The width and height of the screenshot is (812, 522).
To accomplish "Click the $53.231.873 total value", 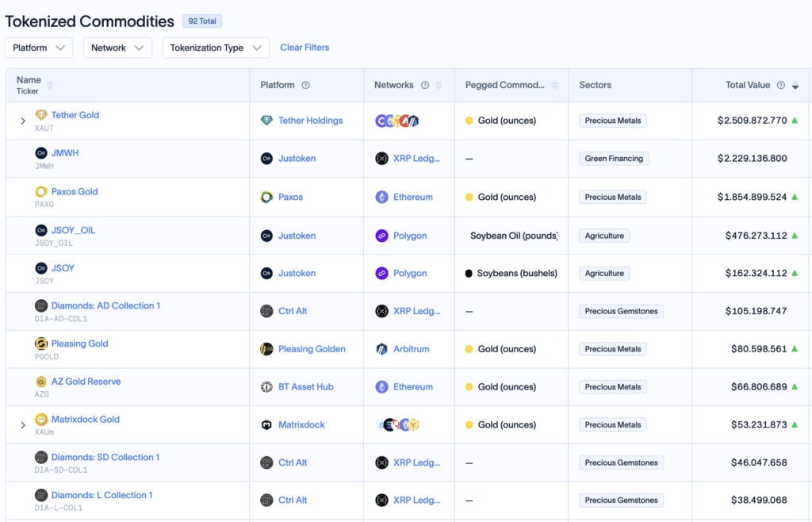I will [759, 424].
